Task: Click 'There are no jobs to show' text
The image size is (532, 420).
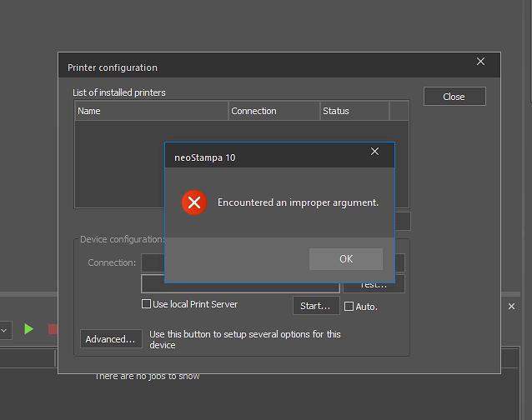Action: (x=148, y=377)
